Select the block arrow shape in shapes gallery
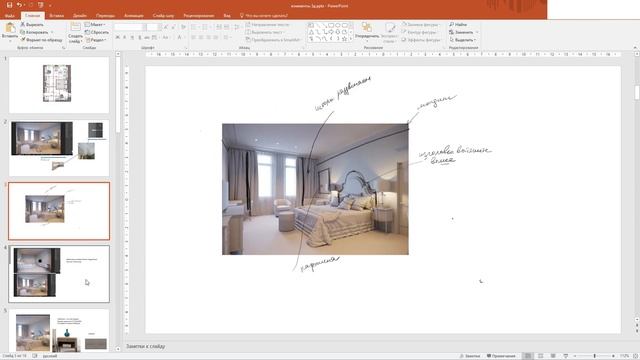This screenshot has width=640, height=360. point(331,32)
